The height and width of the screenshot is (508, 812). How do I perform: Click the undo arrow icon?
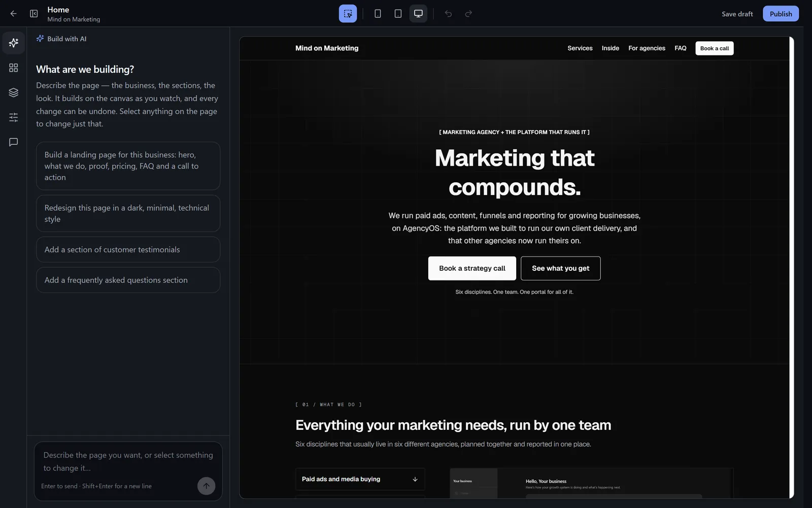point(448,14)
